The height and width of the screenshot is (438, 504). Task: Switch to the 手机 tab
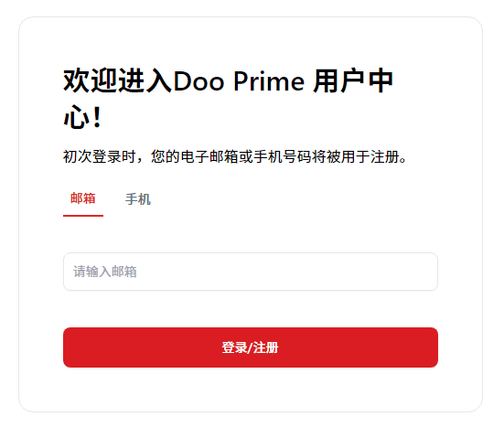coord(138,199)
